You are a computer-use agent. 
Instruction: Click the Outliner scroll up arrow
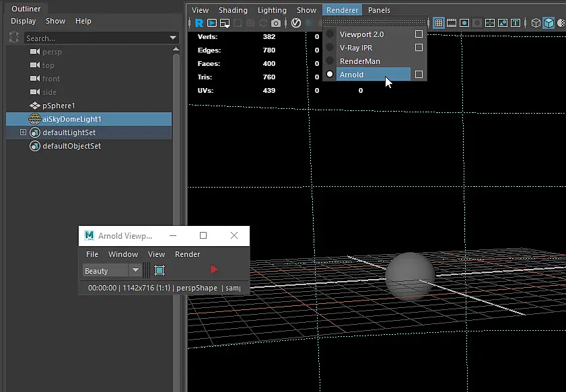pyautogui.click(x=176, y=48)
